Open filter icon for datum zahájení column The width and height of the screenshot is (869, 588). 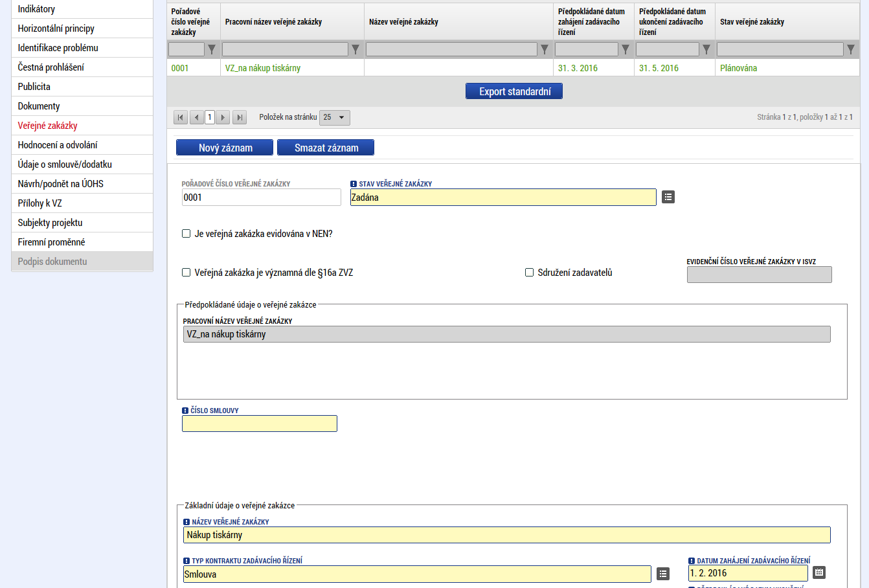[x=626, y=49]
